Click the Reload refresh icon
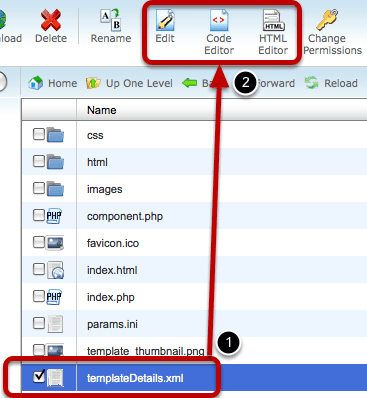This screenshot has height=398, width=367. 311,83
